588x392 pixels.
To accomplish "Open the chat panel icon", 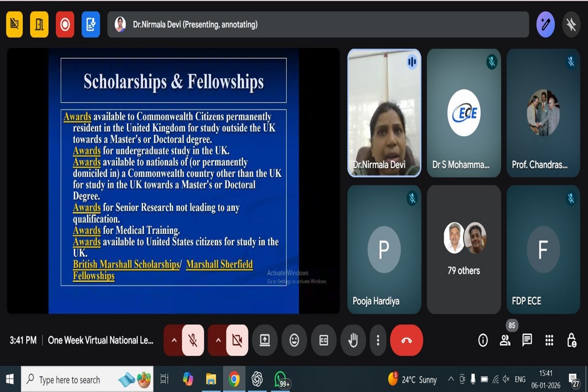I will point(527,340).
